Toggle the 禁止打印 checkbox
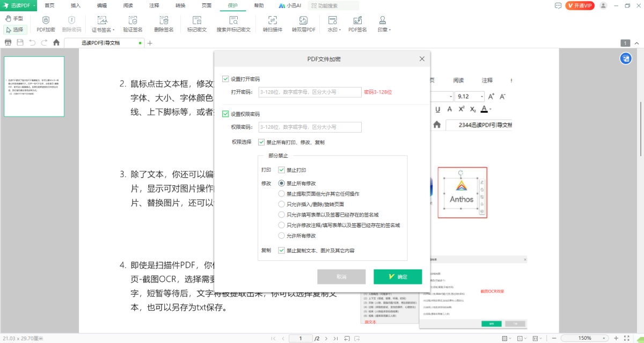 tap(281, 170)
